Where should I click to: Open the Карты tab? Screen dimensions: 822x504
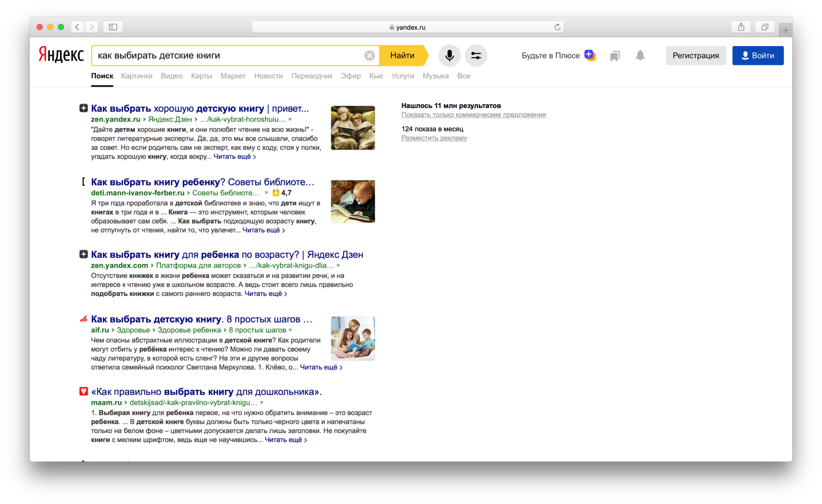pos(202,76)
